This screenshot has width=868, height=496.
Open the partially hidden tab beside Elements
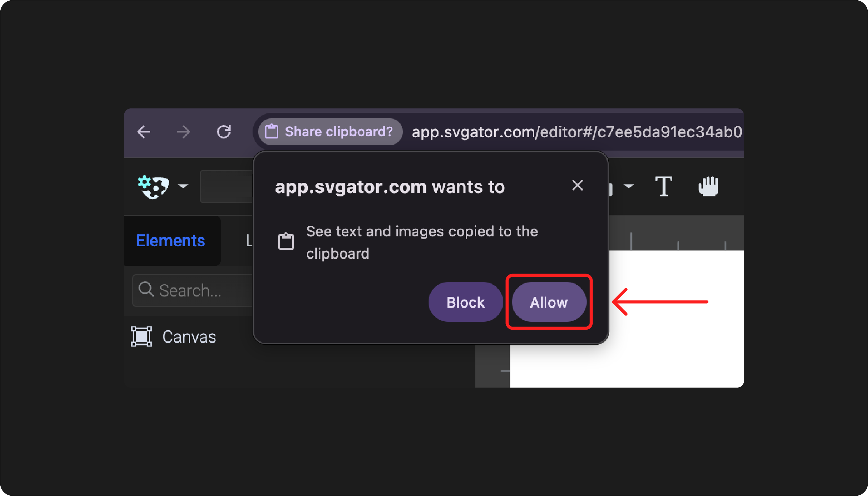click(x=249, y=240)
